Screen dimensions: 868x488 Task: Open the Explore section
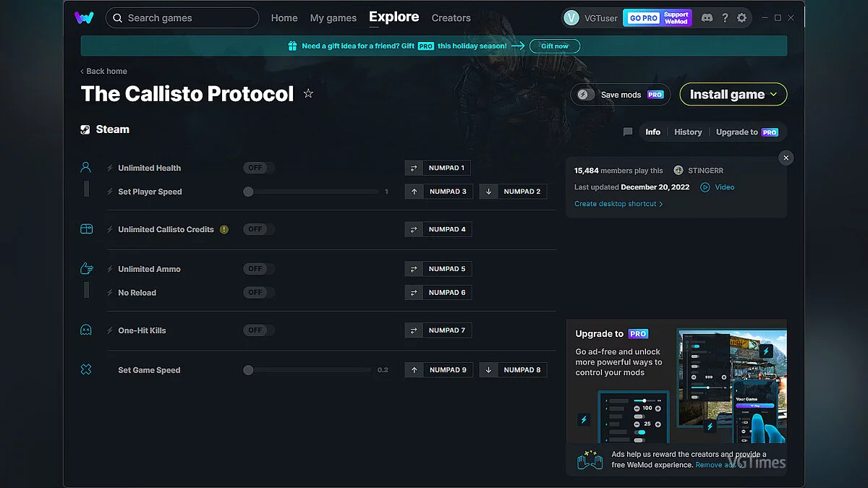pyautogui.click(x=393, y=17)
